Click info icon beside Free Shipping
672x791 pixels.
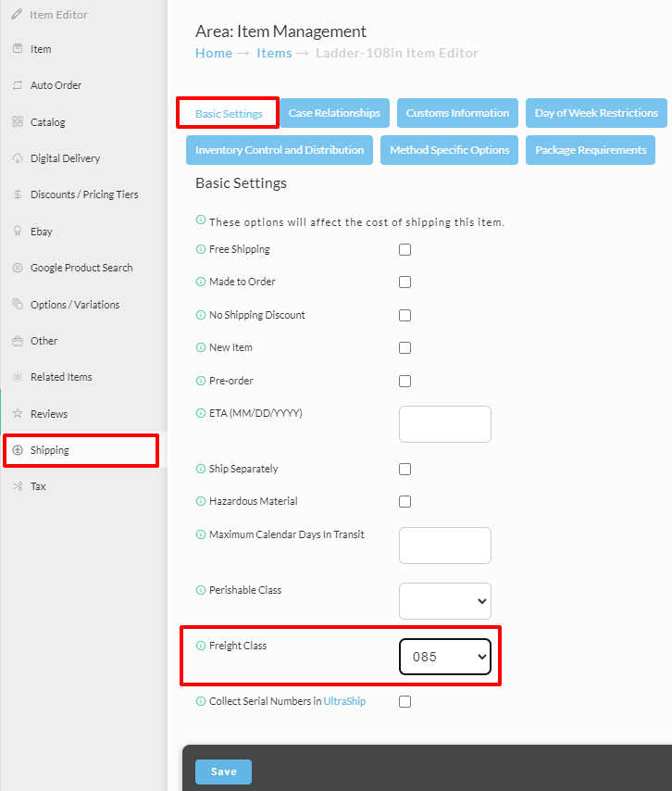201,249
